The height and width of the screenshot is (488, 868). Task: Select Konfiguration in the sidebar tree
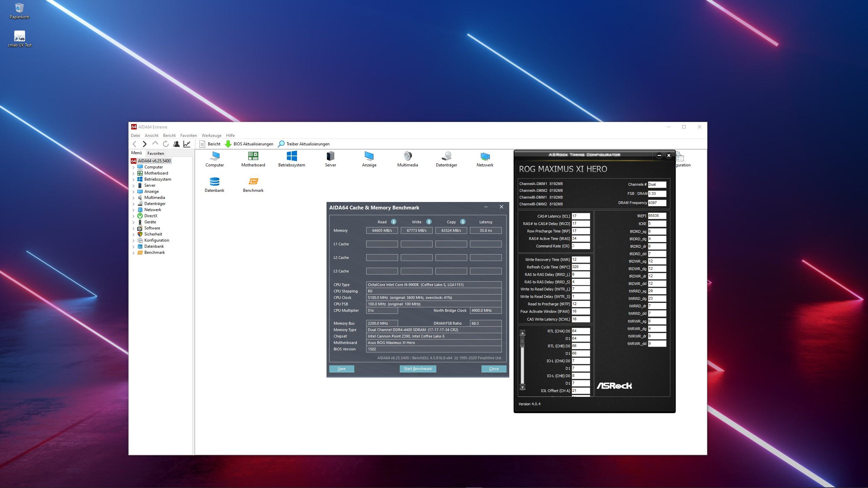157,240
